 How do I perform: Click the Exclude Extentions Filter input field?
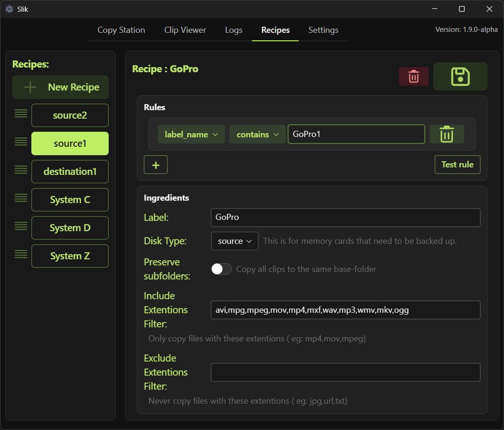point(345,372)
